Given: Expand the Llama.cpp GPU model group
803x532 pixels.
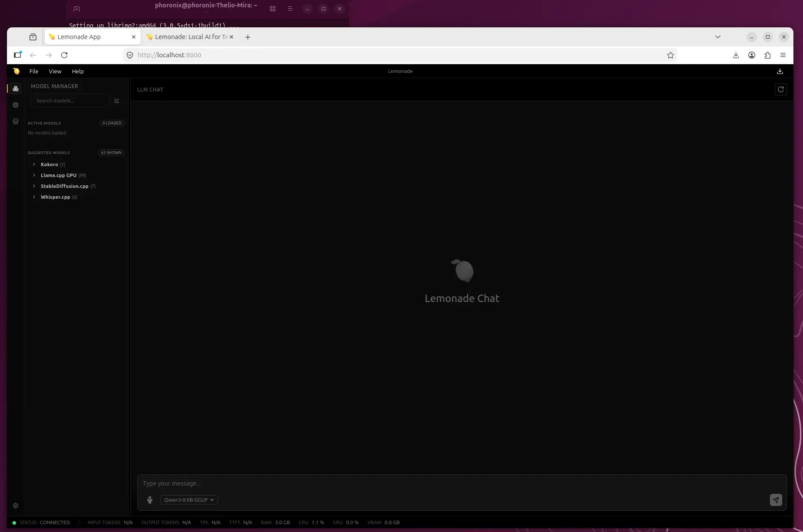Looking at the screenshot, I should click(x=58, y=175).
